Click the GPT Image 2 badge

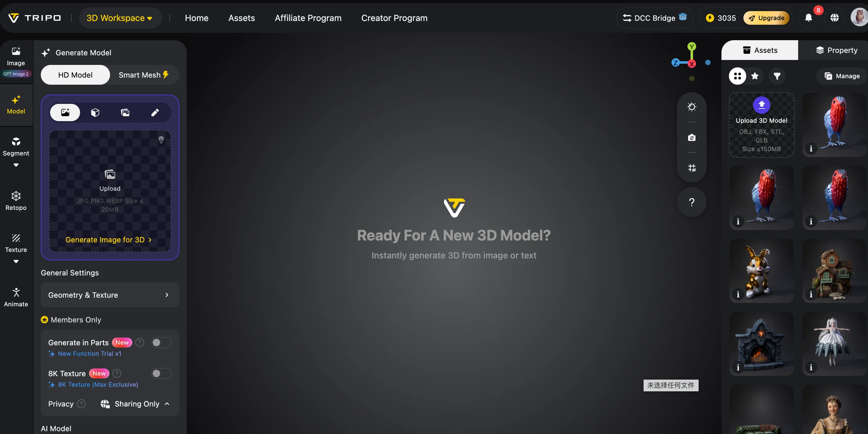point(16,74)
